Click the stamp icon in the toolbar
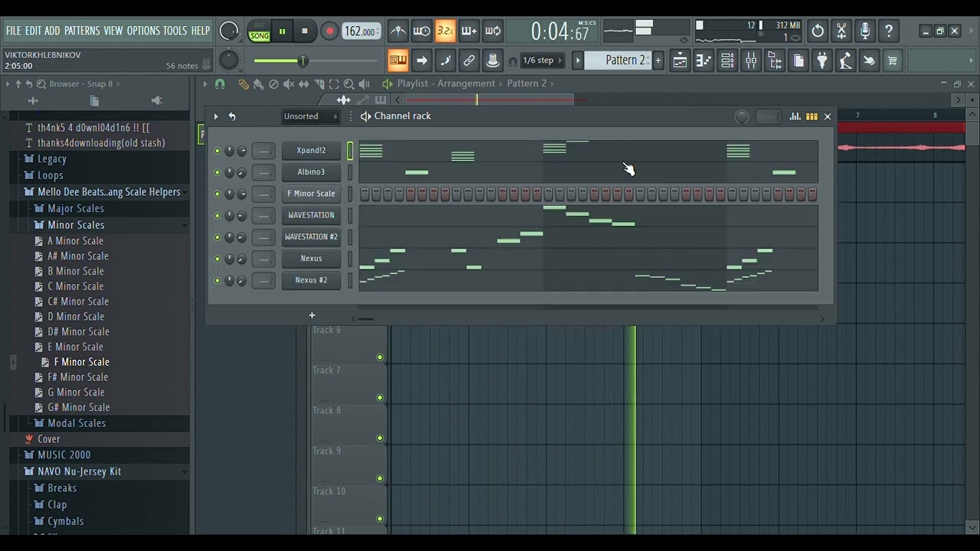The height and width of the screenshot is (551, 980). coord(493,60)
